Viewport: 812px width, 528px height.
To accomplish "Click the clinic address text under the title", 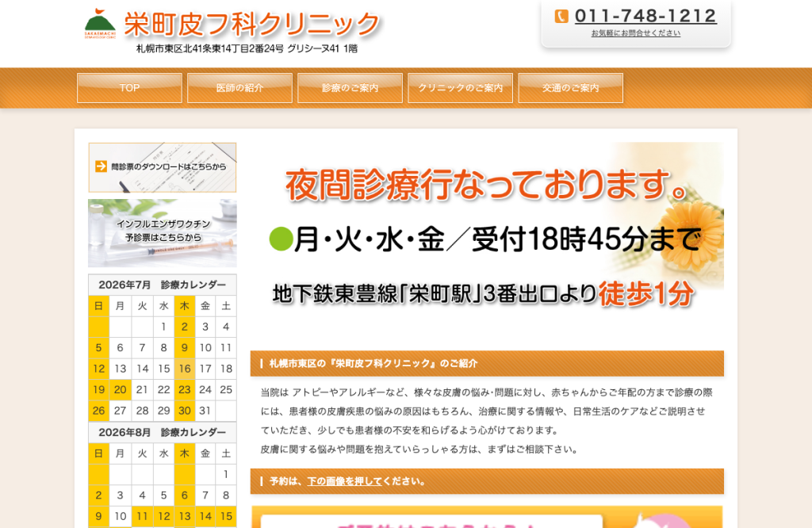I will click(x=247, y=48).
